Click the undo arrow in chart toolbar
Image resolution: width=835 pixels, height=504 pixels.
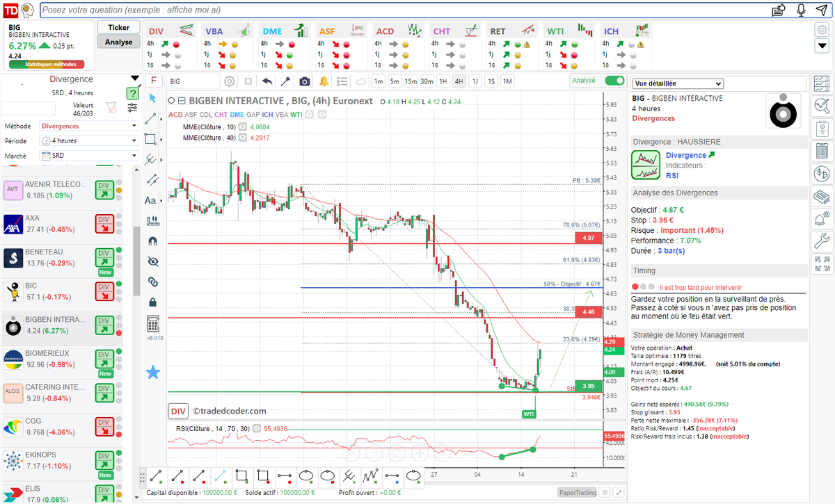click(268, 81)
